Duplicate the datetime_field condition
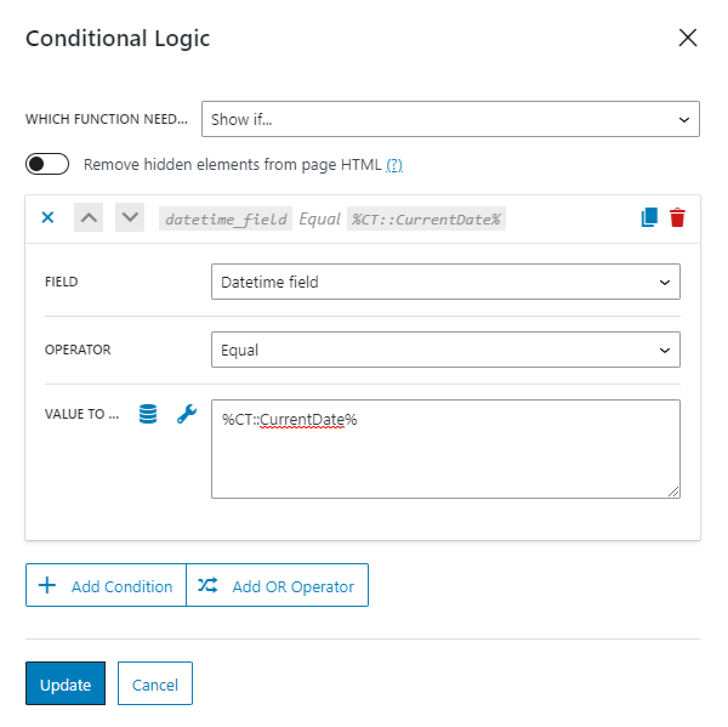The width and height of the screenshot is (728, 727). pyautogui.click(x=649, y=218)
